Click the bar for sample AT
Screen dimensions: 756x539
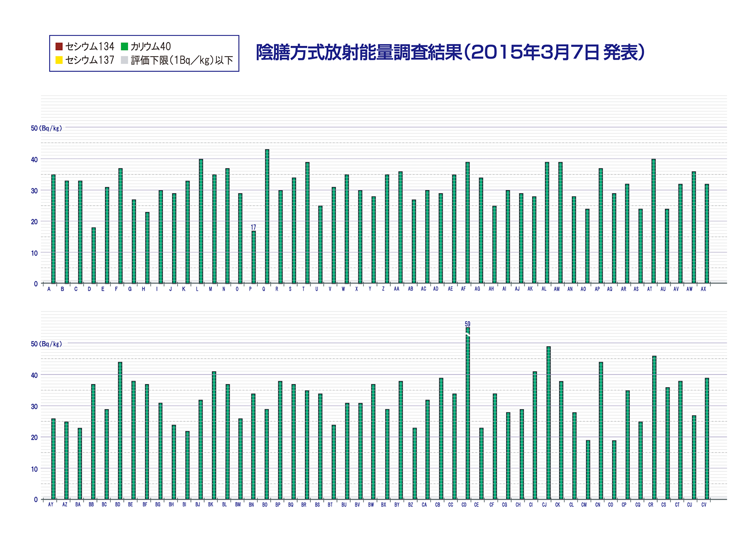(653, 221)
